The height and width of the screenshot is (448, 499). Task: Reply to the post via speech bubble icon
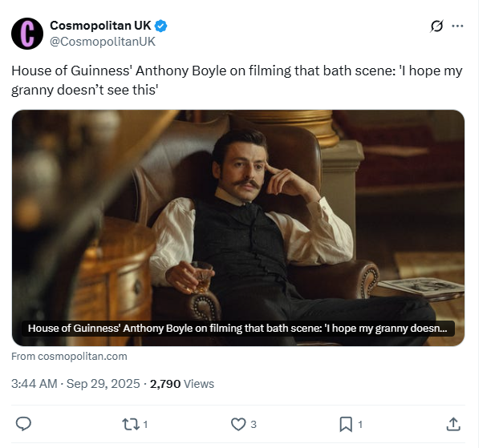(24, 424)
